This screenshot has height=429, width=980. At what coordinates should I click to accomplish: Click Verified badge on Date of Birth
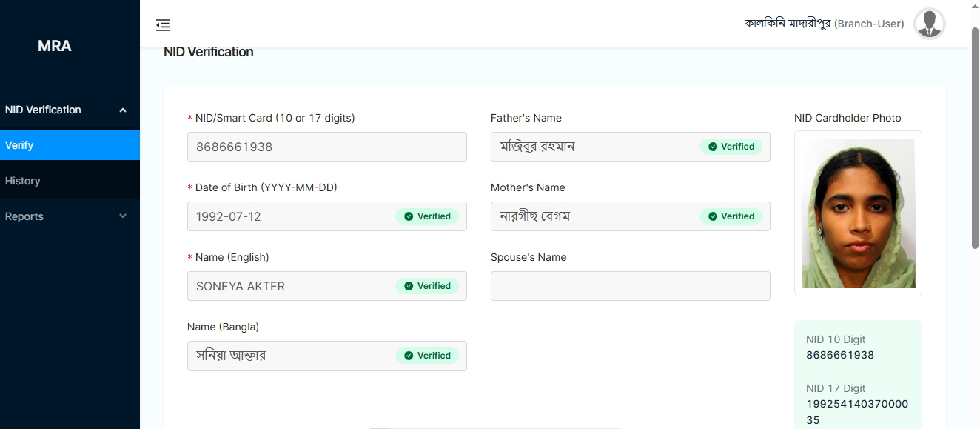(427, 216)
